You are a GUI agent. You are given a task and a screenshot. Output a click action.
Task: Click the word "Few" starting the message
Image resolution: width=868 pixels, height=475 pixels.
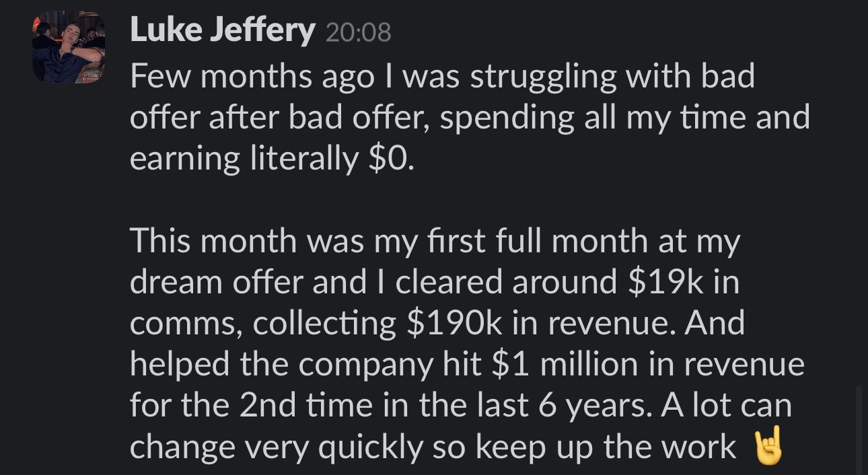157,76
